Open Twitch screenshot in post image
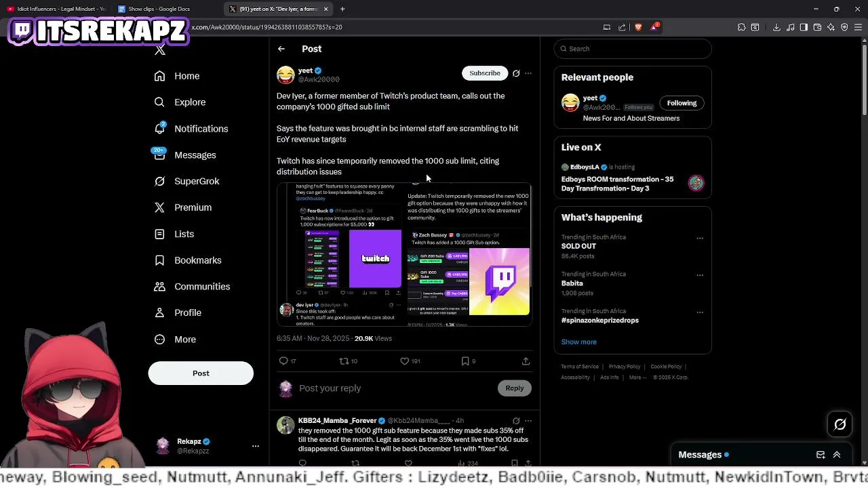 pos(341,255)
